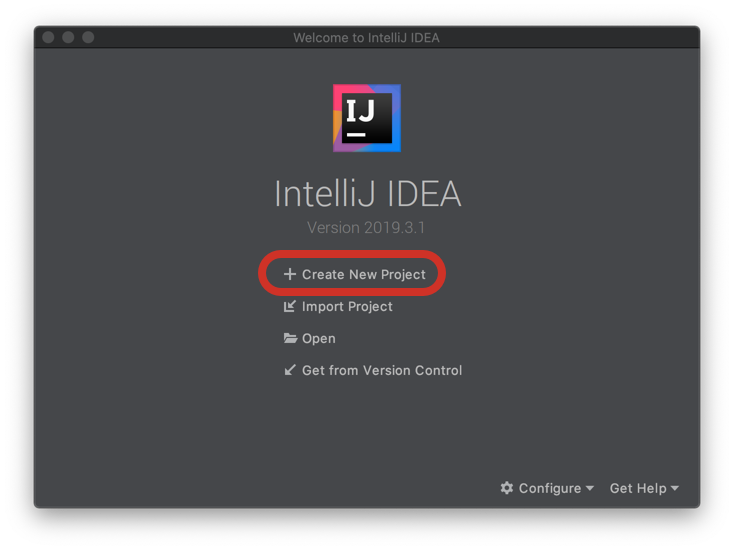Click the Version 2019.3.1 label

pos(366,227)
